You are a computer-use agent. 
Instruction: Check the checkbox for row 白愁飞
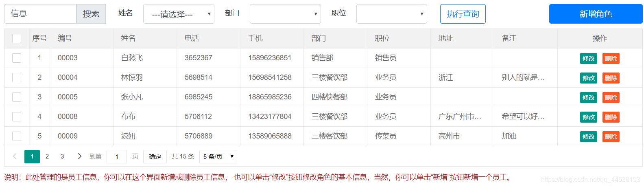click(17, 58)
